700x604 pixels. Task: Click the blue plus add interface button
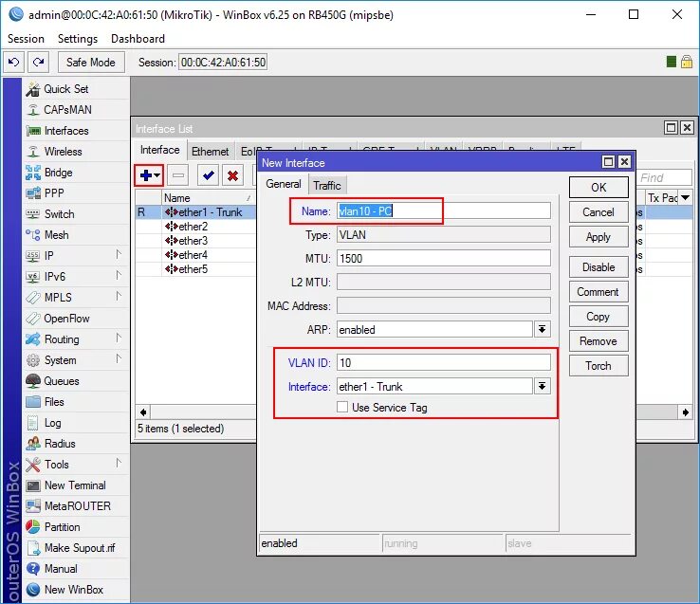(x=149, y=175)
